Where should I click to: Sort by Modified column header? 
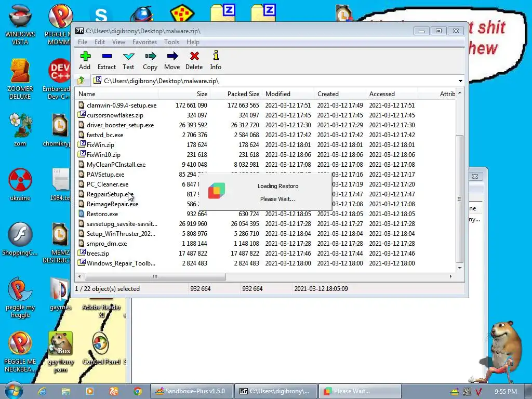point(288,94)
